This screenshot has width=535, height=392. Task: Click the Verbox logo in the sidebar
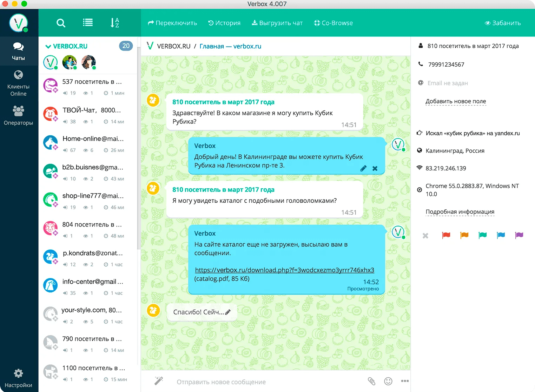tap(19, 23)
